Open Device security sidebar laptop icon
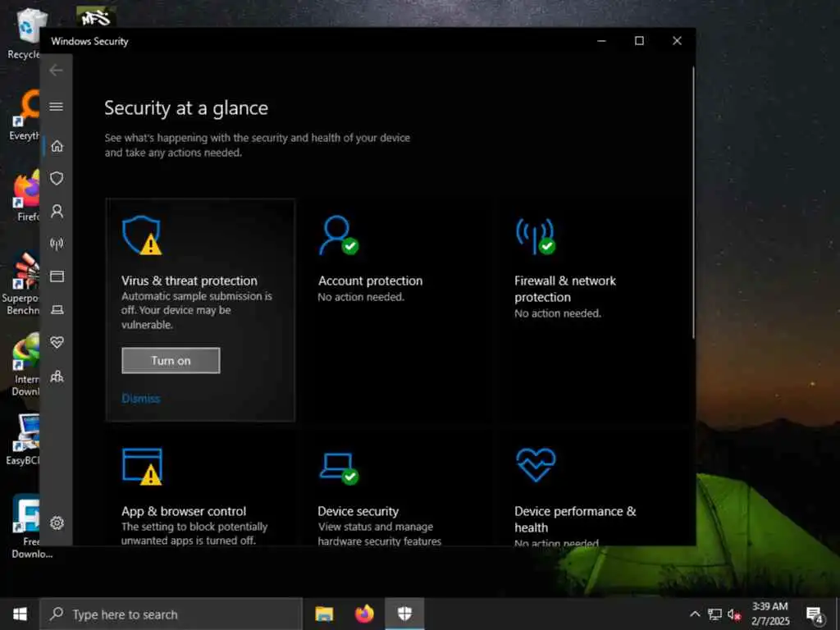 tap(57, 309)
